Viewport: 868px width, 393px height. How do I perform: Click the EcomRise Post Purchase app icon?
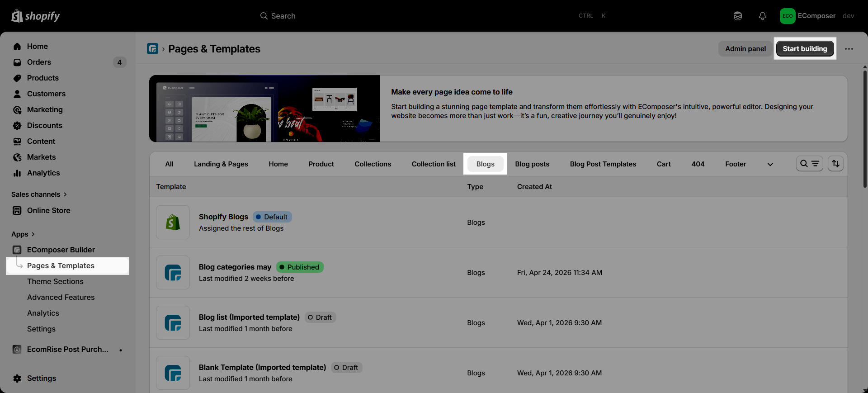[x=17, y=349]
